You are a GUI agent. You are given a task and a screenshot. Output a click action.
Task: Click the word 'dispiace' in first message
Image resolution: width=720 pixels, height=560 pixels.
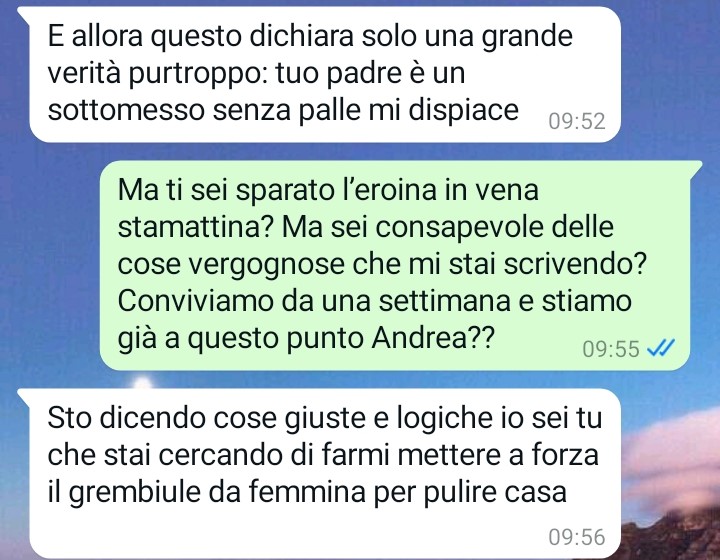pyautogui.click(x=463, y=111)
